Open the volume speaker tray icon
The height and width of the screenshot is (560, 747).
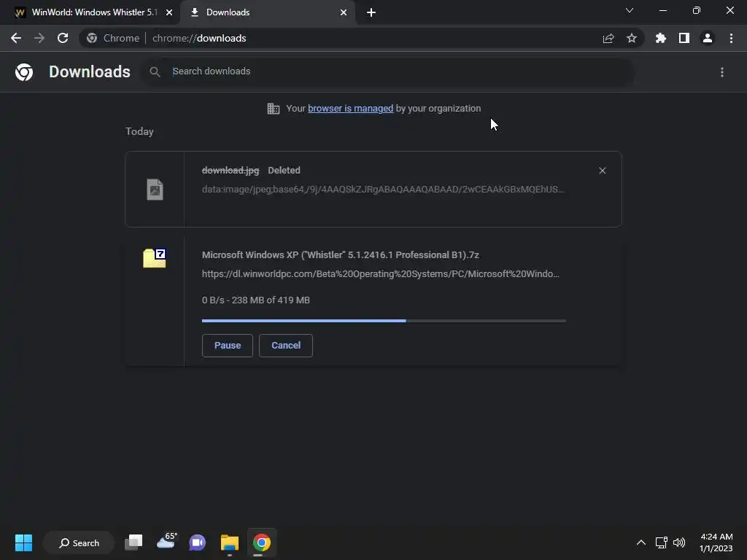(679, 542)
